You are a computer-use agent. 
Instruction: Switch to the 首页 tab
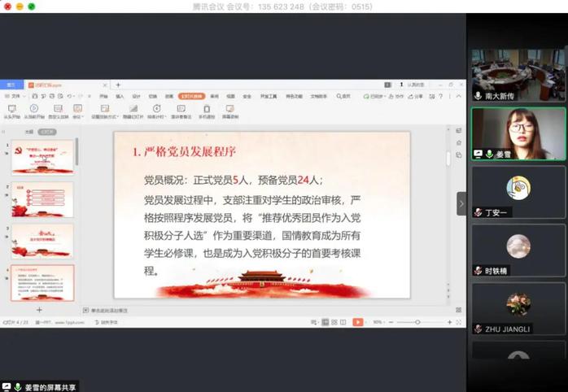point(11,85)
